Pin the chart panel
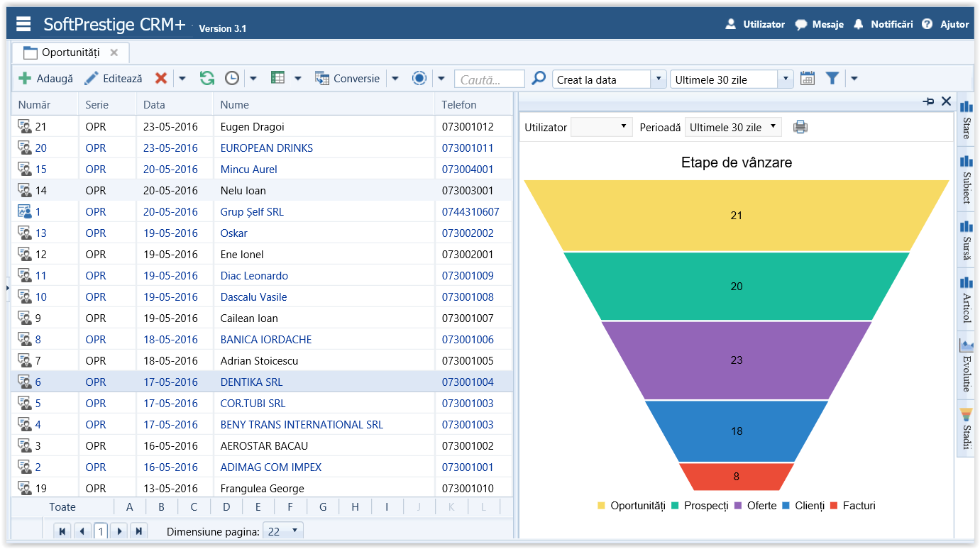The width and height of the screenshot is (980, 549). pyautogui.click(x=928, y=101)
